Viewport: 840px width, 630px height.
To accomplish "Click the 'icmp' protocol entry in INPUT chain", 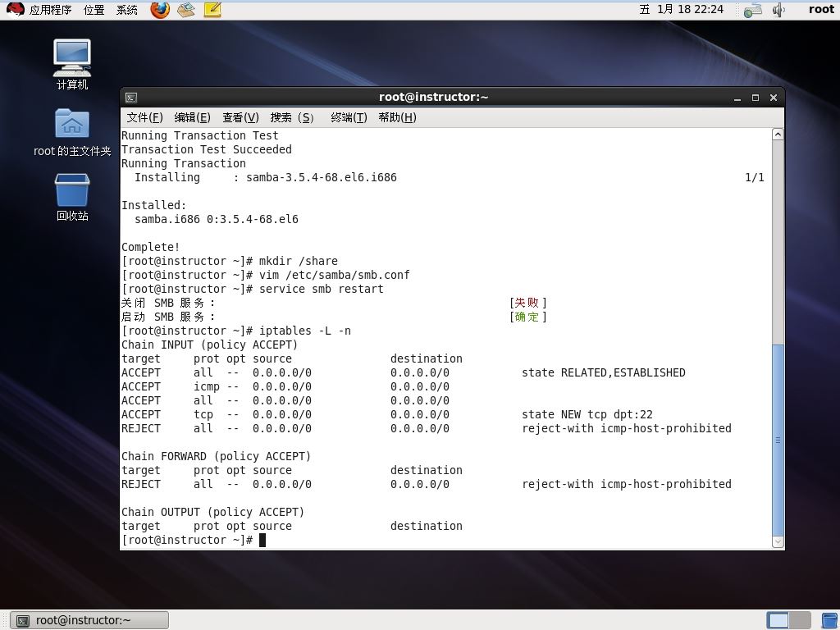I will (x=206, y=386).
